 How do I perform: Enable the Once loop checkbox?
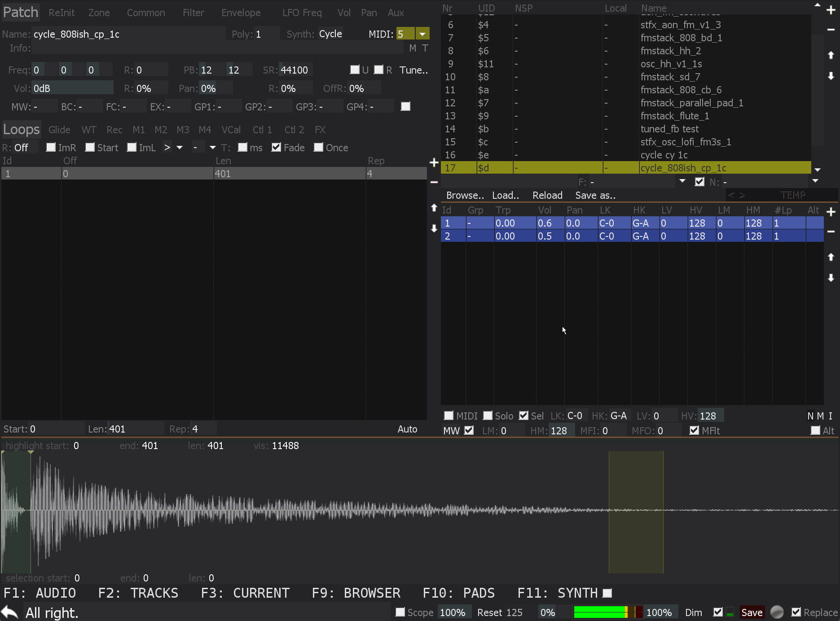318,148
